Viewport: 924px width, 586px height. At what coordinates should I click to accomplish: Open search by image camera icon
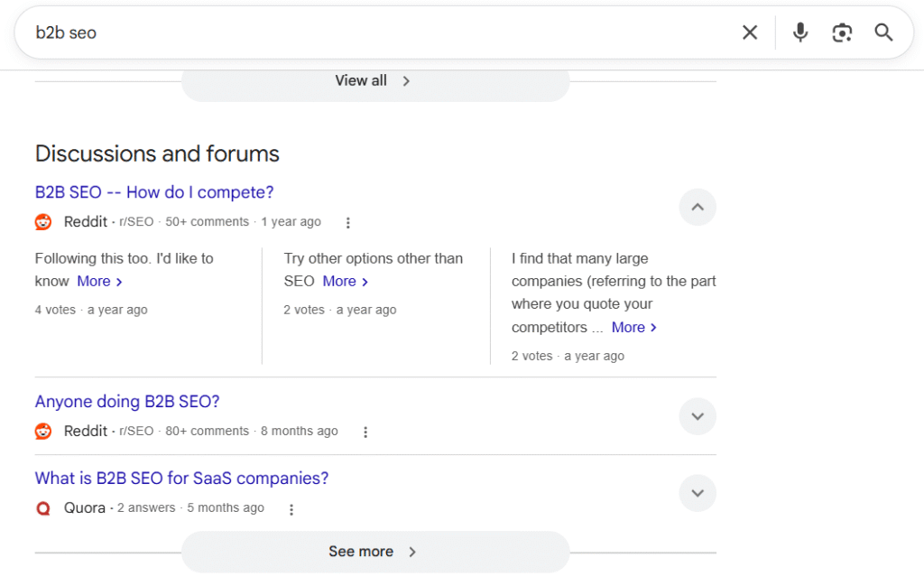tap(842, 33)
